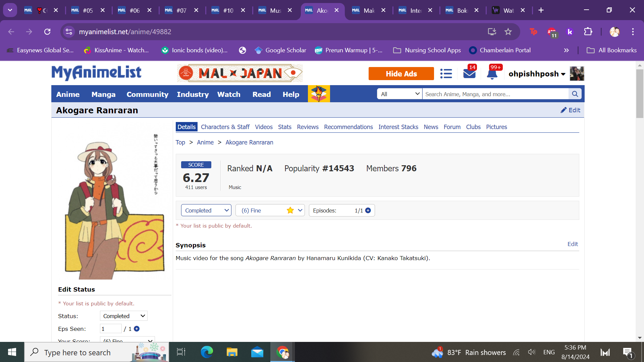
Task: Open the Reviews tab
Action: (307, 127)
